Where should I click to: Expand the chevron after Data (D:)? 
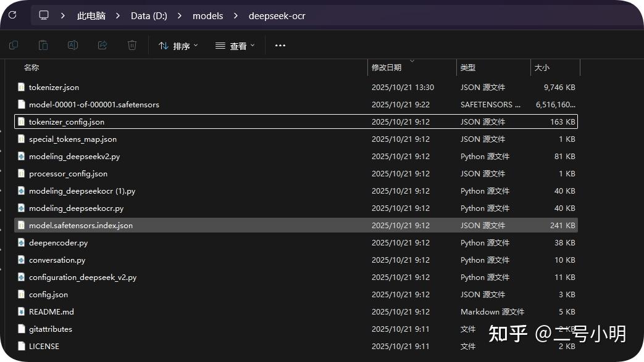point(179,15)
